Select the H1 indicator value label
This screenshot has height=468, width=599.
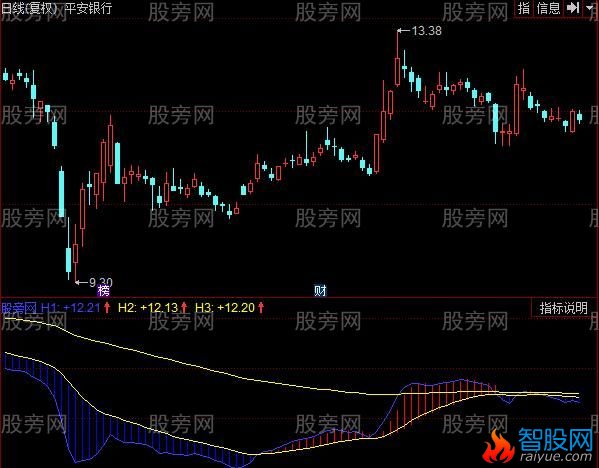(x=71, y=308)
